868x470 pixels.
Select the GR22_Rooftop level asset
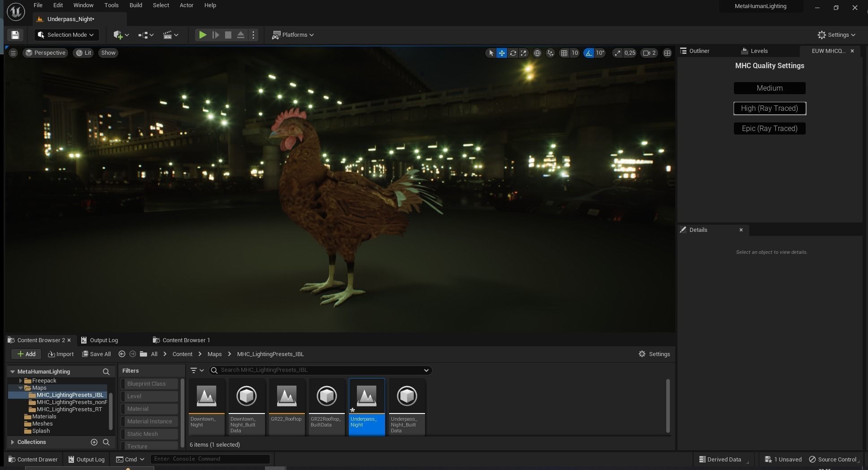coord(286,406)
